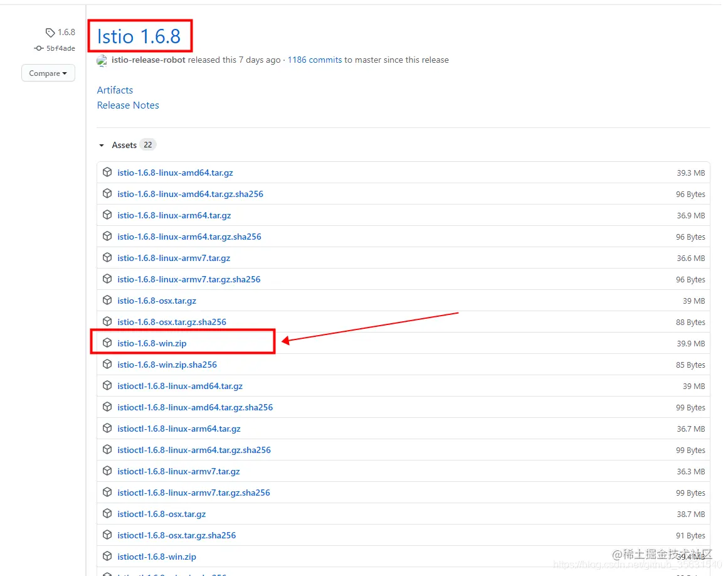Click package icon beside istio-1.6.8-linux-arm64.tar.gz
728x576 pixels.
pos(107,215)
